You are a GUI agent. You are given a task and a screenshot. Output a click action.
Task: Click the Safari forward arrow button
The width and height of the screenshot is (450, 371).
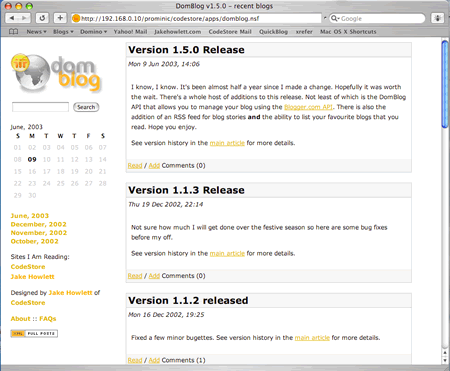tap(24, 18)
